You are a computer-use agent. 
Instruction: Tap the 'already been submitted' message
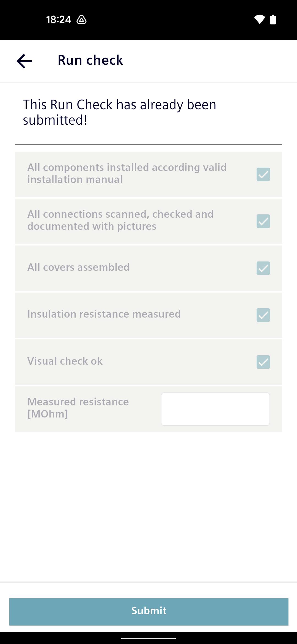click(120, 112)
